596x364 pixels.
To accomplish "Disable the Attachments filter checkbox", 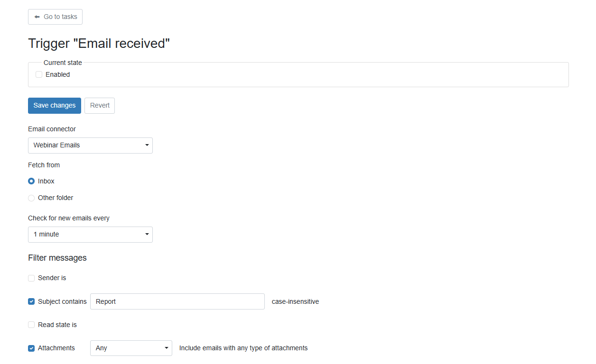I will (31, 348).
